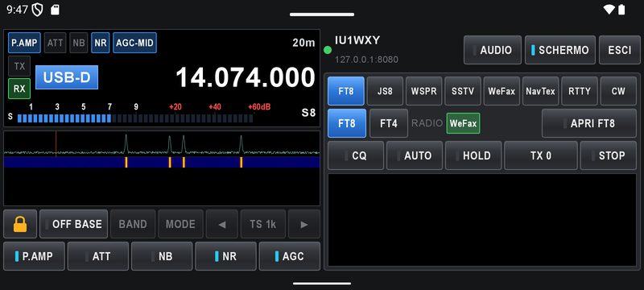Screen dimensions: 644x290
Task: Tap the SD card status bar icon
Action: 55,10
